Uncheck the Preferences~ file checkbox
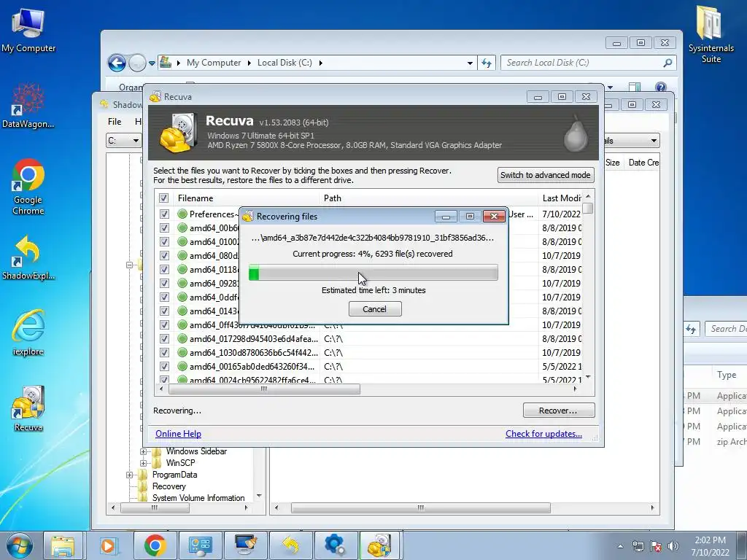This screenshot has width=747, height=560. pos(164,214)
